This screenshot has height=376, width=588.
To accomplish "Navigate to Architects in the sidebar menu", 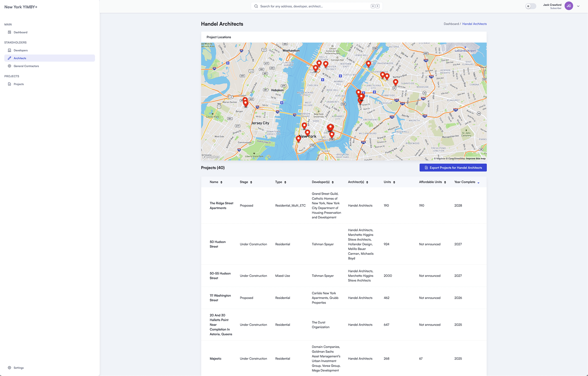I will (x=20, y=58).
